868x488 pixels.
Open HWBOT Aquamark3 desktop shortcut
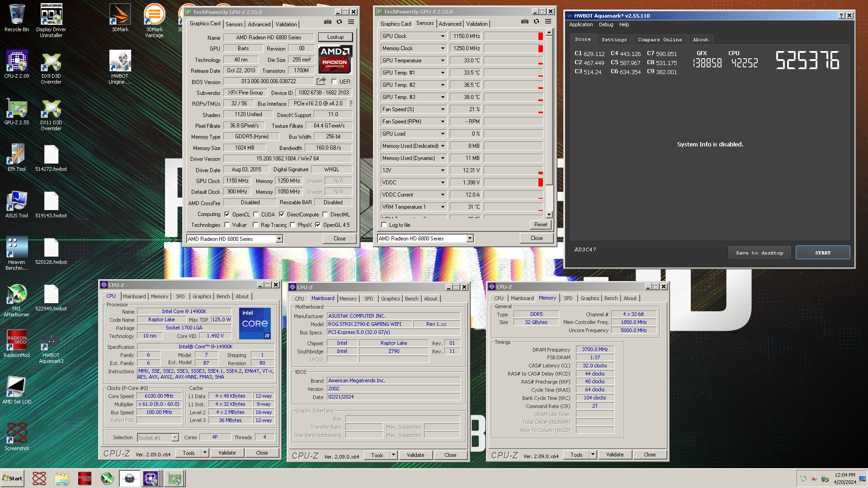[x=51, y=348]
